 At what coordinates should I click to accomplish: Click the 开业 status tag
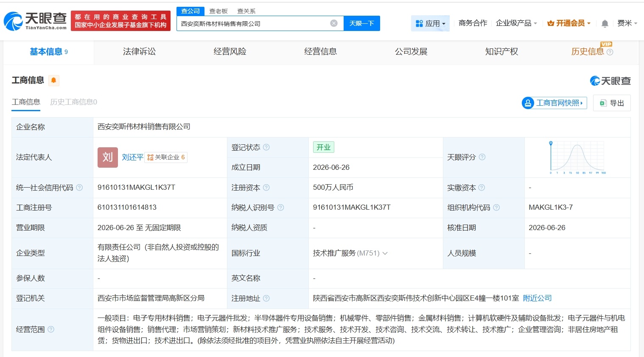coord(324,147)
